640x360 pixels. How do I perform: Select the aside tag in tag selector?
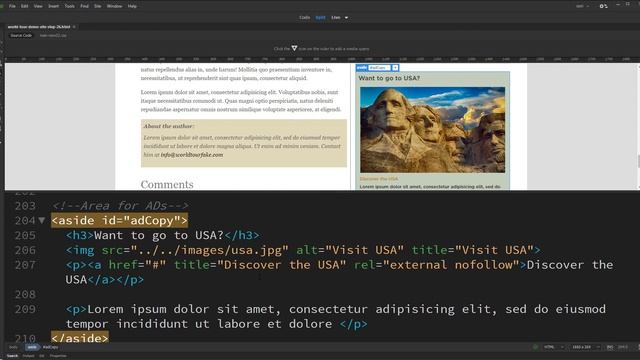coord(32,347)
